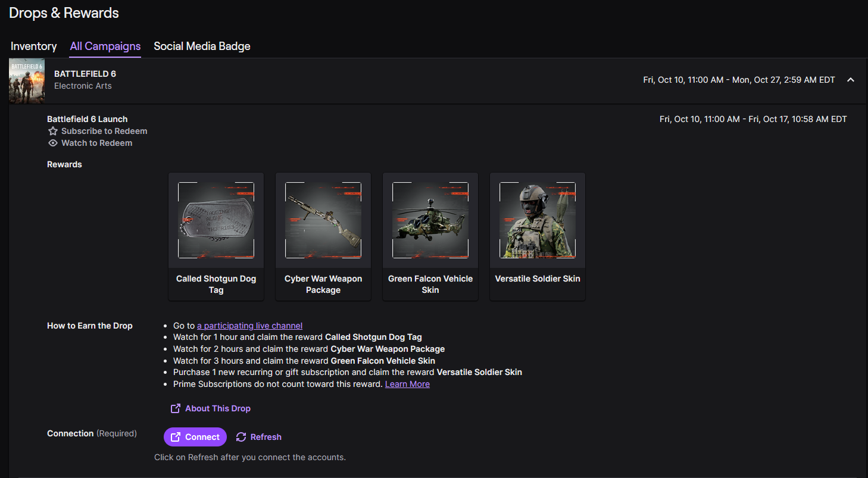Click the Electronic Arts publisher name
Viewport: 868px width, 478px height.
click(x=83, y=86)
